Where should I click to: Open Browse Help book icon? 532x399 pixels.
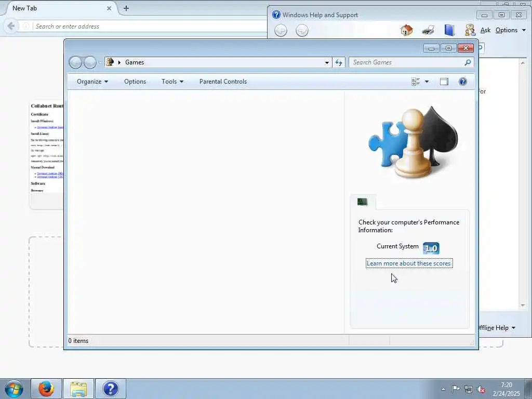449,30
